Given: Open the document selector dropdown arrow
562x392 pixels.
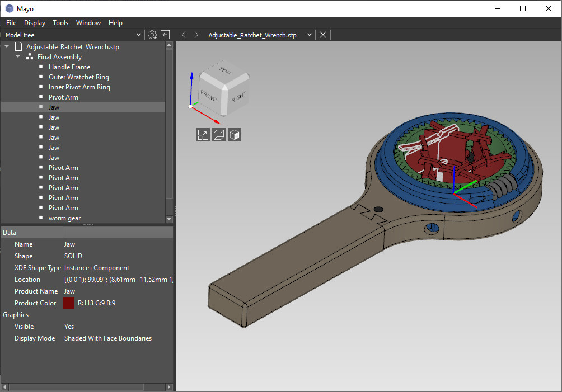Looking at the screenshot, I should pos(310,35).
